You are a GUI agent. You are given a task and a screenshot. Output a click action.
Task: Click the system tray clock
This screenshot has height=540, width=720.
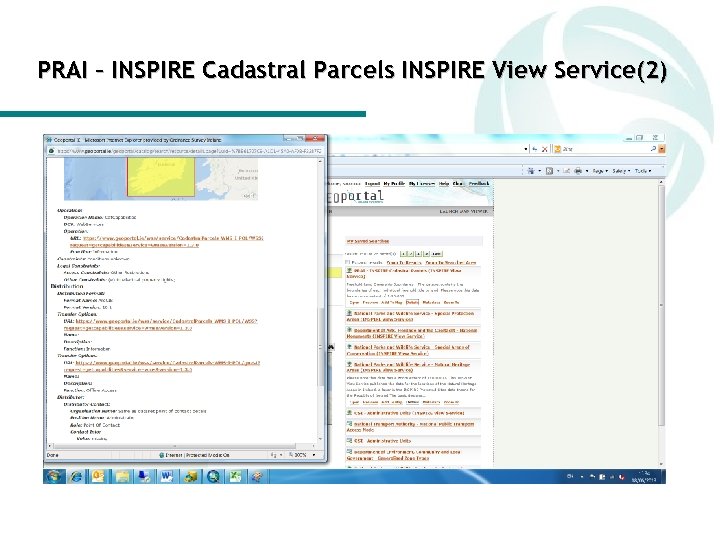644,477
